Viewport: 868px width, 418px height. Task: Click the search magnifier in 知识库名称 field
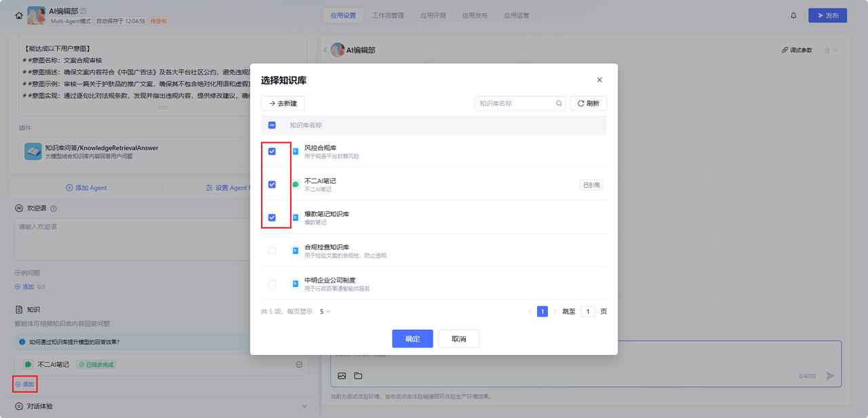click(559, 104)
